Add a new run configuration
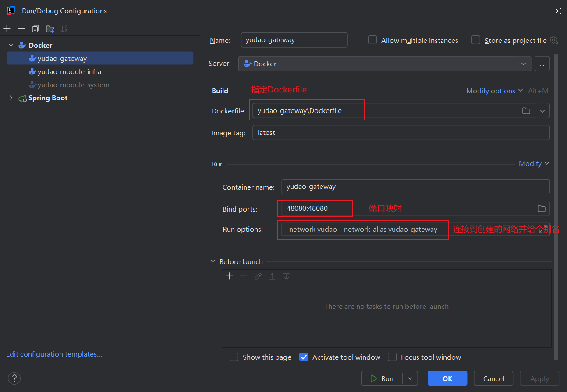 click(7, 29)
